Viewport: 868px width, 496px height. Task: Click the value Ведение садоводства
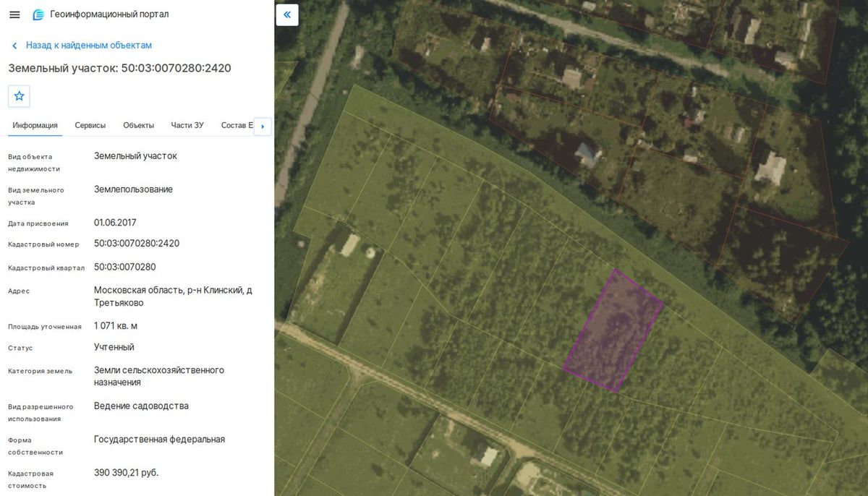[x=141, y=406]
